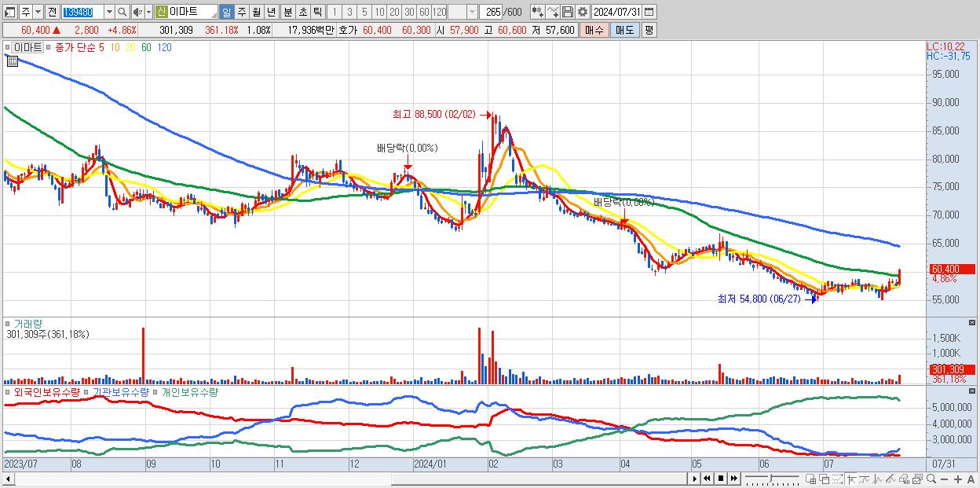Click moving average 60 legend label
Screen dimensions: 980x488
tap(147, 48)
